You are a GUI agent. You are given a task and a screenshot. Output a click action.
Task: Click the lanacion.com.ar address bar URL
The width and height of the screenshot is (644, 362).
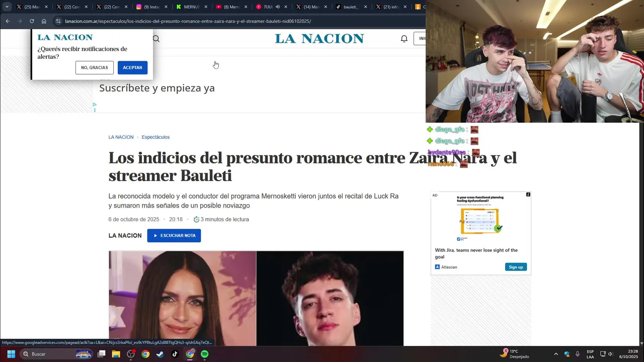pyautogui.click(x=188, y=21)
